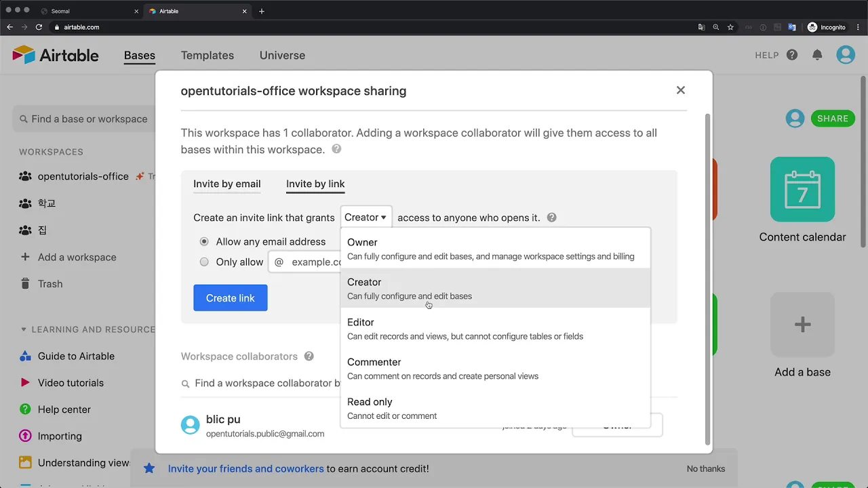Click the Video tutorials play icon
This screenshot has width=868, height=488.
point(25,383)
